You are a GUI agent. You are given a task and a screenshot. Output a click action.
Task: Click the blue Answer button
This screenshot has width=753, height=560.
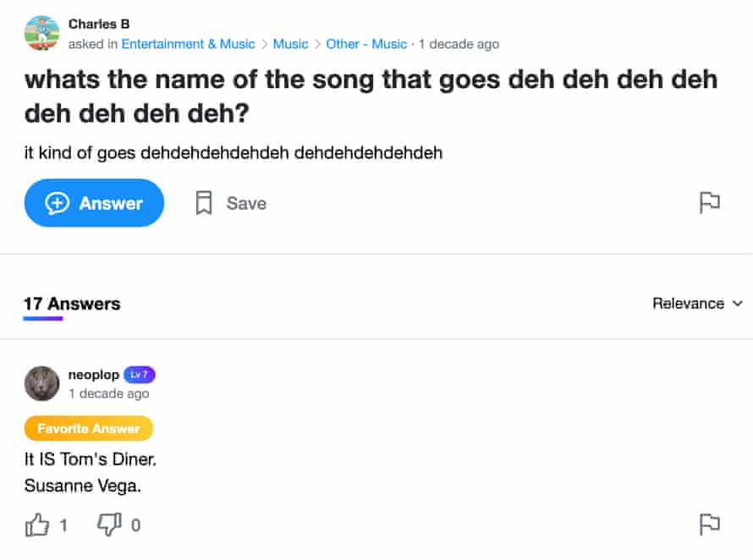(x=94, y=203)
